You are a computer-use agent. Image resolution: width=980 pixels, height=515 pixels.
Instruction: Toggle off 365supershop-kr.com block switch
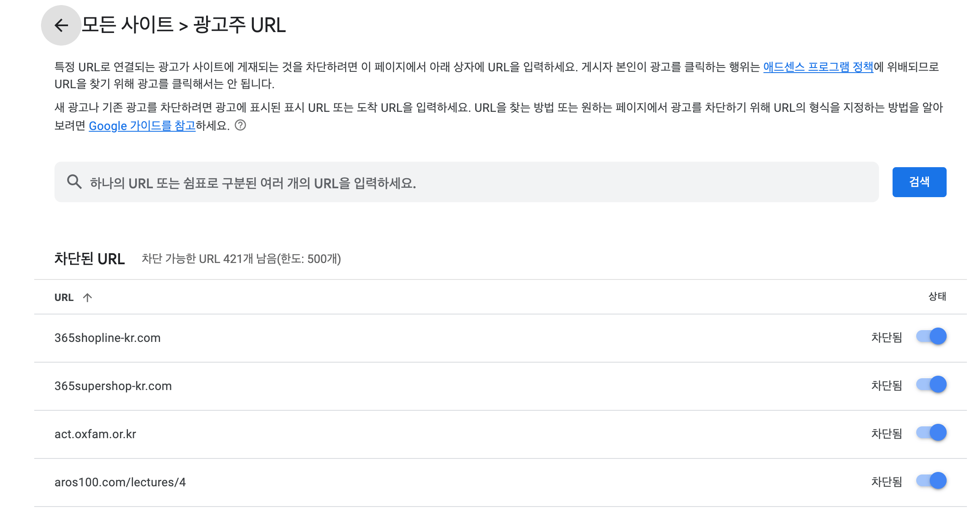point(931,385)
